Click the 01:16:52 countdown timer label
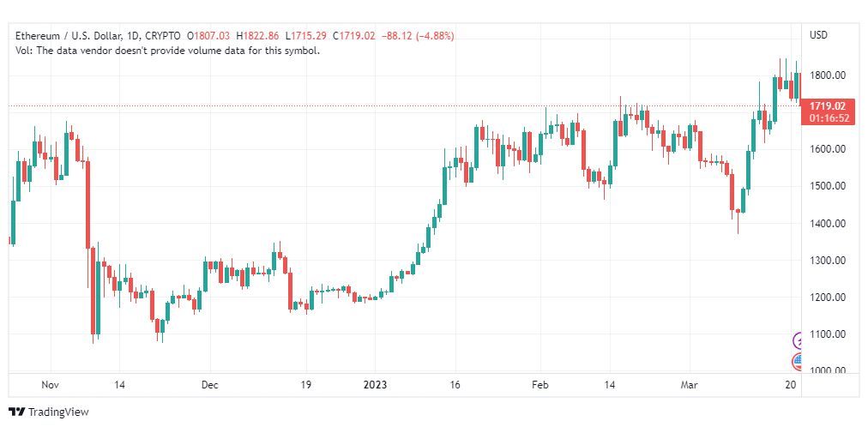The image size is (868, 427). (829, 117)
